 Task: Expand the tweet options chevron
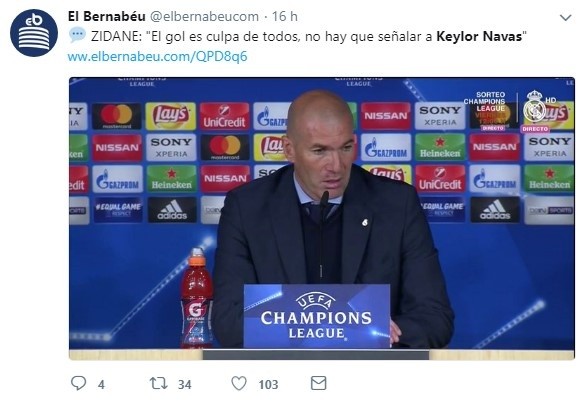tap(566, 17)
